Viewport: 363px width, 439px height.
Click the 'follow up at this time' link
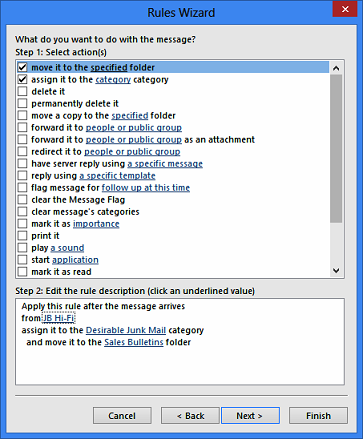click(146, 188)
